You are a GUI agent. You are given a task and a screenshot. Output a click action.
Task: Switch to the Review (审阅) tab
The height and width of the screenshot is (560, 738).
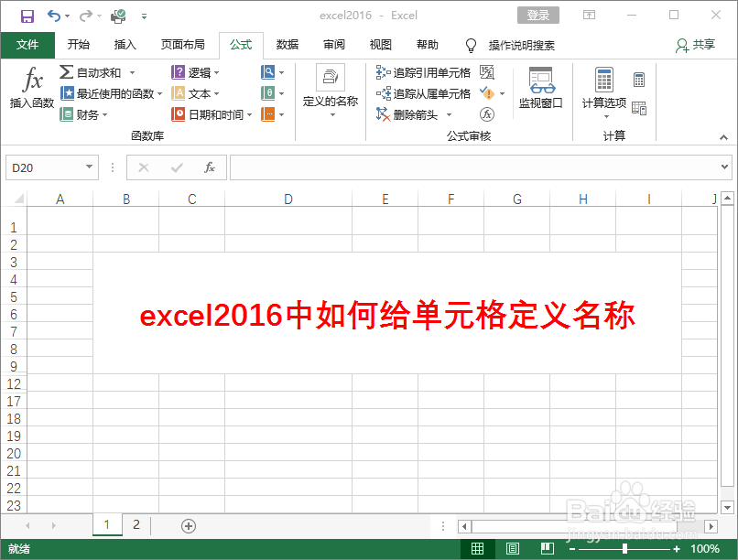point(333,45)
